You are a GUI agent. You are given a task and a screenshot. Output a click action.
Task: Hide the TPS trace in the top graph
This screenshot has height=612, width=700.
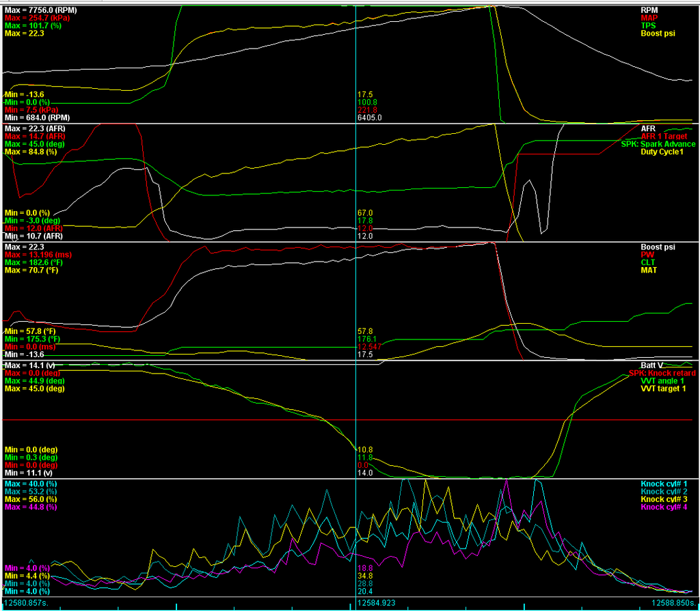[649, 27]
